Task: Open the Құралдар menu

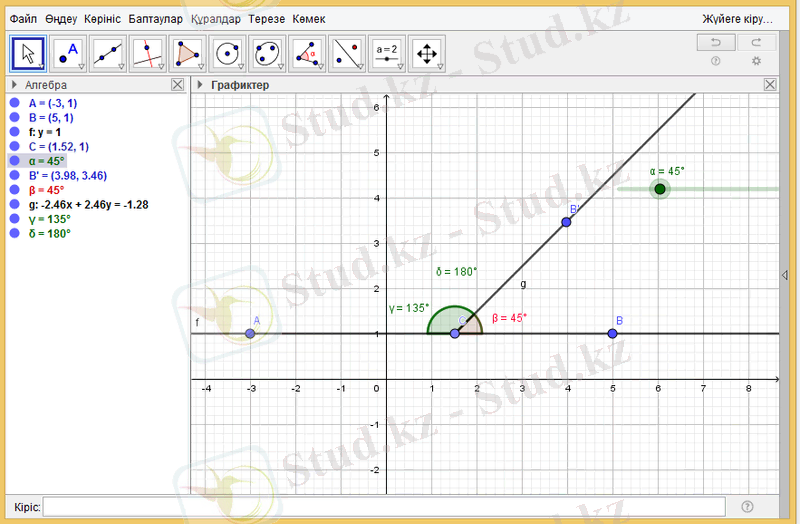Action: click(216, 19)
